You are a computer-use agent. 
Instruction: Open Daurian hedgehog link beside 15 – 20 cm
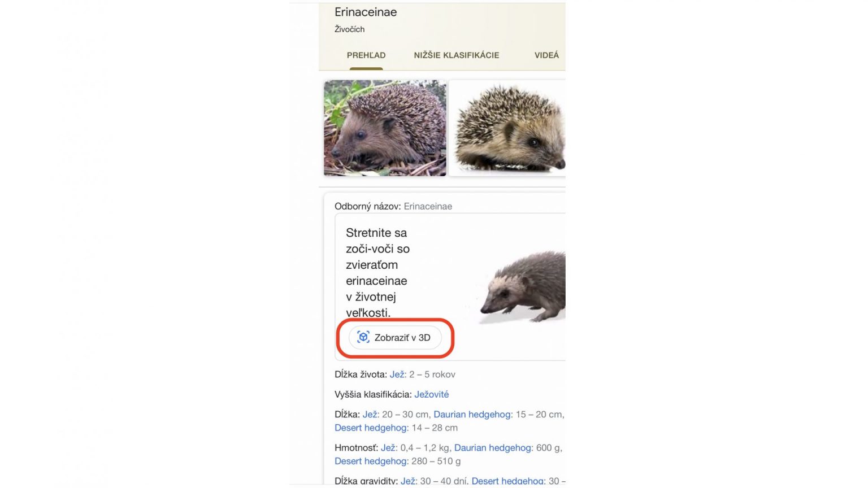(x=472, y=415)
